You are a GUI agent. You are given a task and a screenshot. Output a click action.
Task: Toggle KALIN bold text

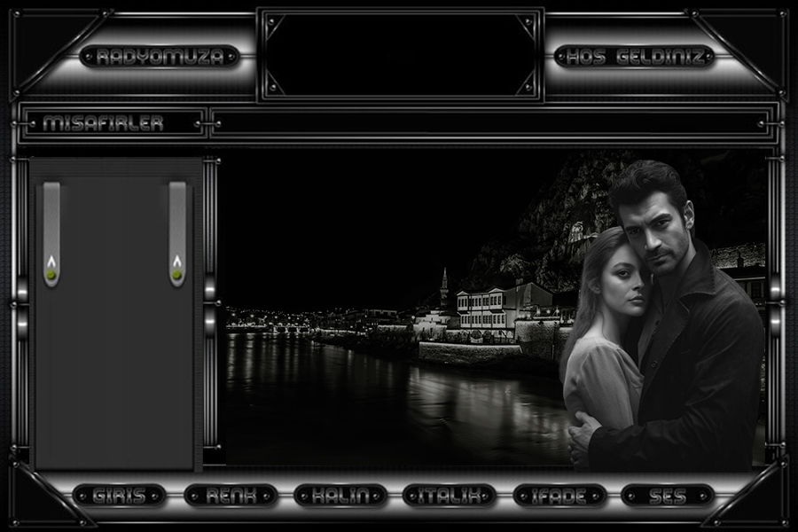tap(340, 496)
